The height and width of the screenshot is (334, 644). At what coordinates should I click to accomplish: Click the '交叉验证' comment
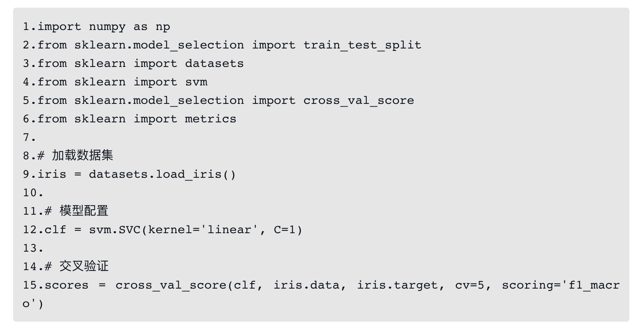click(84, 266)
